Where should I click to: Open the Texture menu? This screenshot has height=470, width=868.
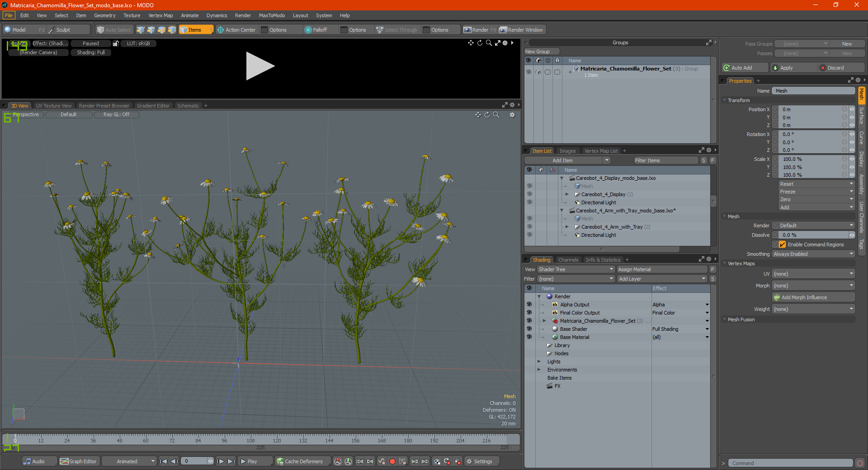click(132, 15)
